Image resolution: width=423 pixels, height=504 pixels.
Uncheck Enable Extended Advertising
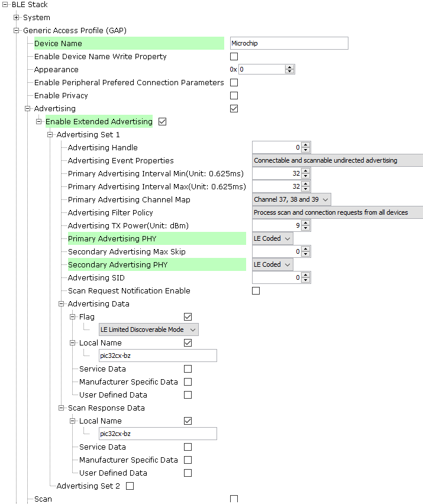click(x=163, y=122)
